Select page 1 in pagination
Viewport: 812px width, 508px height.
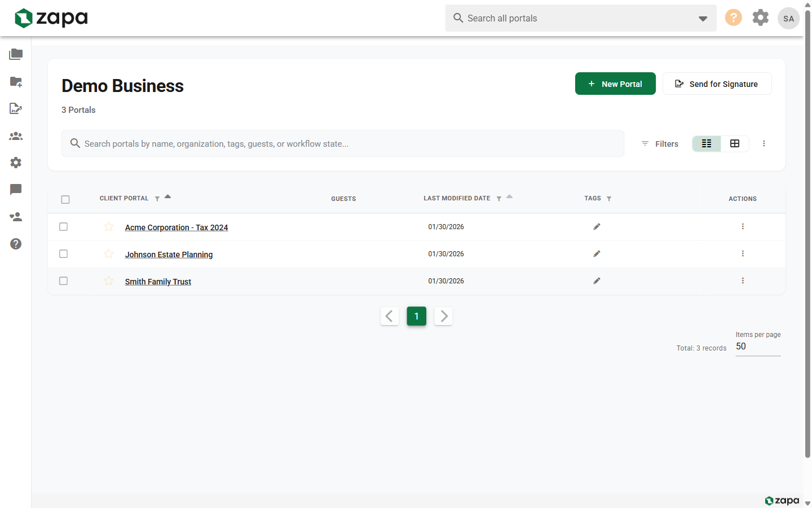click(x=417, y=316)
